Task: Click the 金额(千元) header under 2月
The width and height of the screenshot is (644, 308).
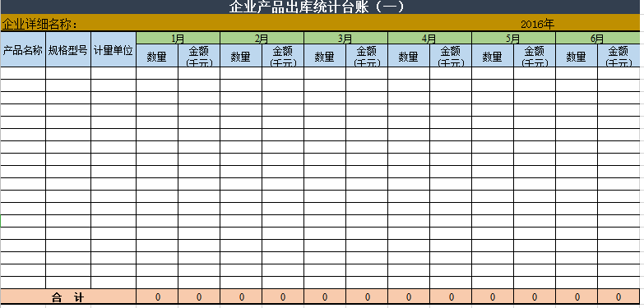Action: click(x=283, y=56)
